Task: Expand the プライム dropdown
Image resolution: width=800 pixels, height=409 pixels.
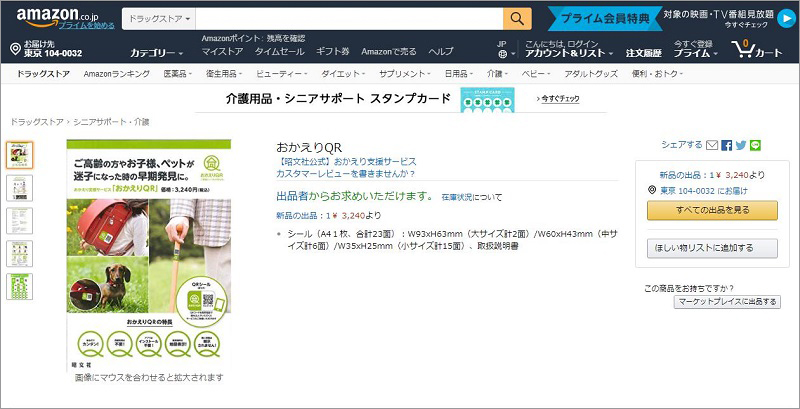Action: tap(695, 53)
